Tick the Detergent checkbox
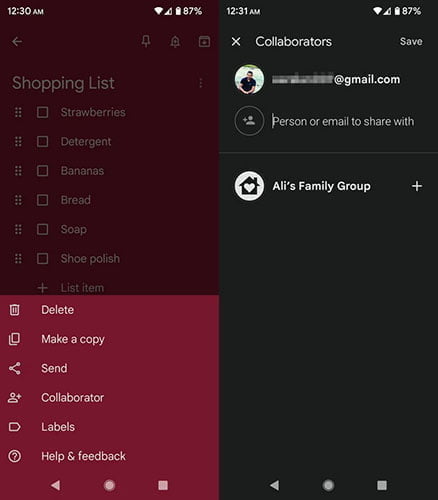This screenshot has width=438, height=500. coord(43,142)
